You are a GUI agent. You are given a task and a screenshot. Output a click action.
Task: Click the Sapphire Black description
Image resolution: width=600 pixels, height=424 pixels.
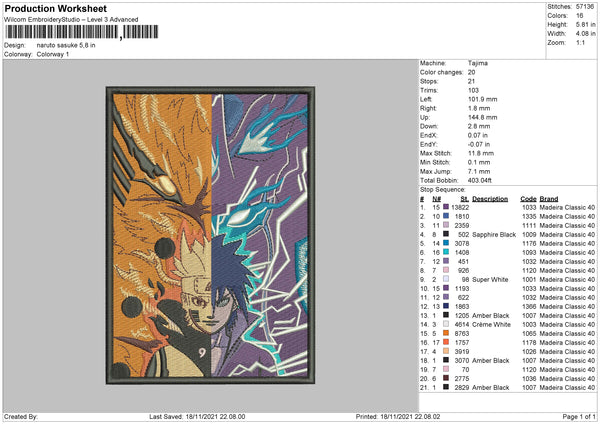[494, 235]
